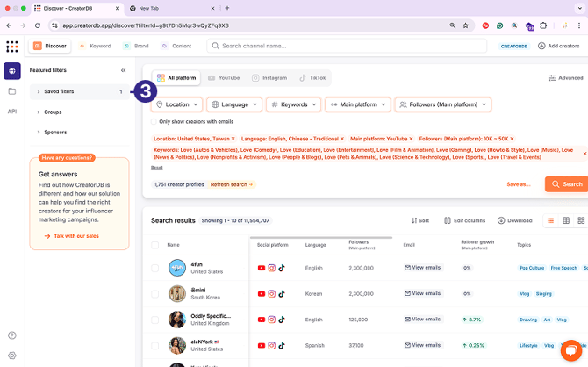Click YouTube icon in eleNYork row
Viewport: 588px width, 367px height.
tap(262, 346)
